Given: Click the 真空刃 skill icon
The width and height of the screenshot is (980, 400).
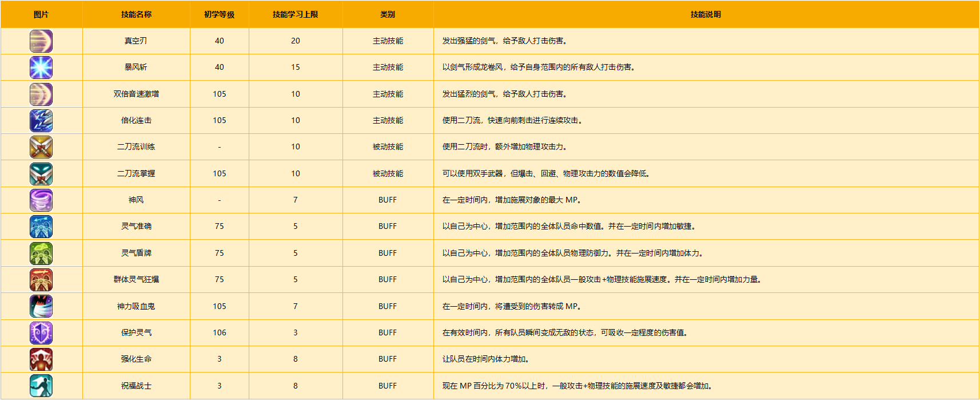Looking at the screenshot, I should tap(41, 41).
